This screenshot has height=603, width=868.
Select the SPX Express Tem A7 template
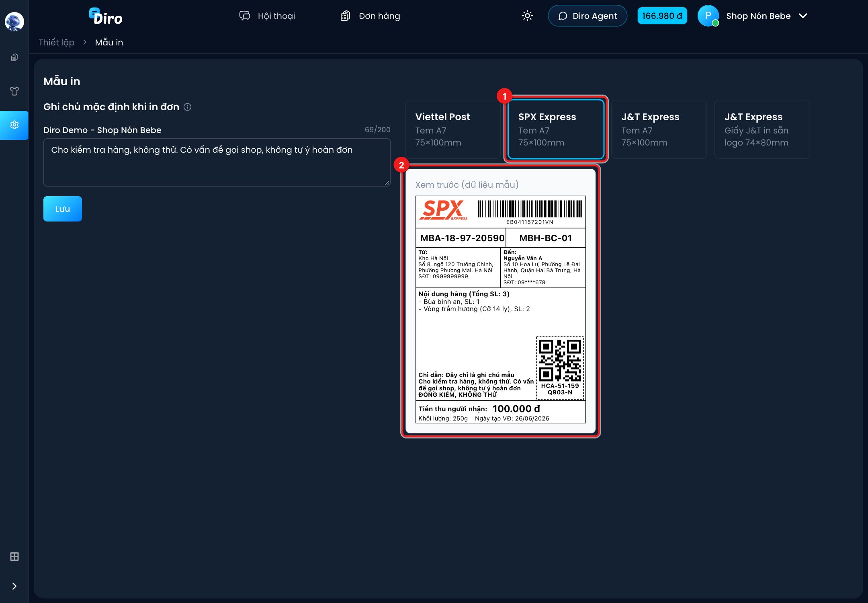[x=556, y=129]
